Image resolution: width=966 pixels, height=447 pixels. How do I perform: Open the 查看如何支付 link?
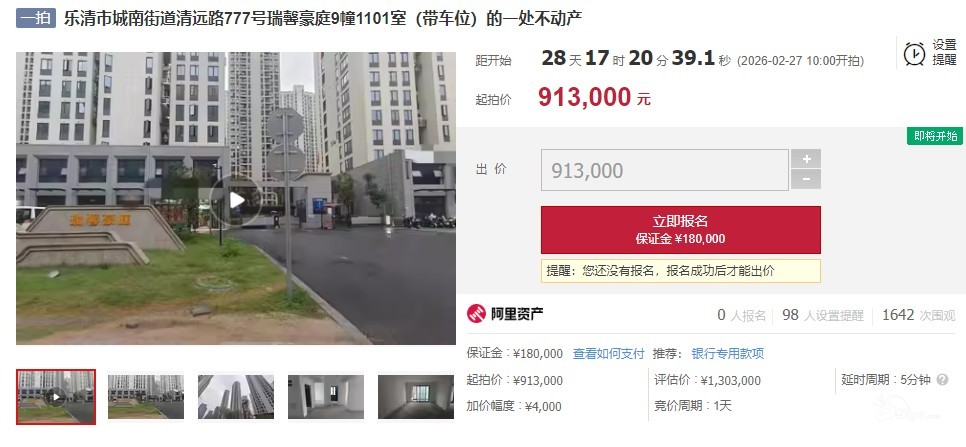pyautogui.click(x=608, y=353)
